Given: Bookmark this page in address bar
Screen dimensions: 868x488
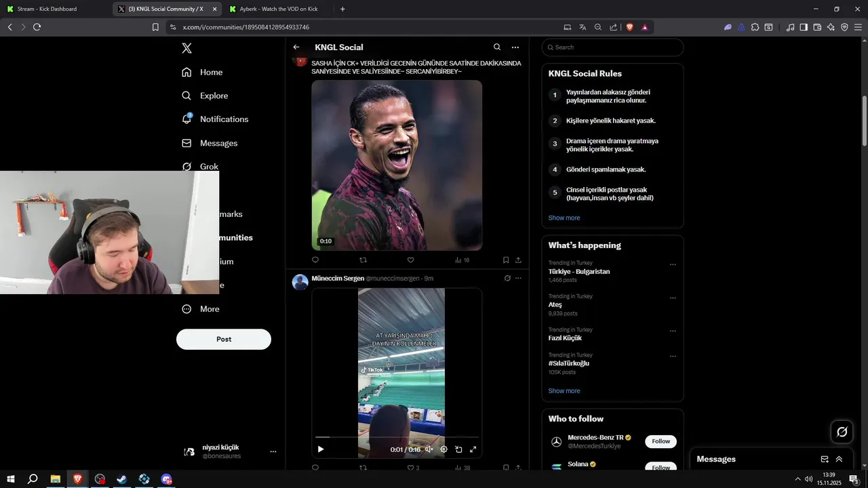Looking at the screenshot, I should 155,27.
